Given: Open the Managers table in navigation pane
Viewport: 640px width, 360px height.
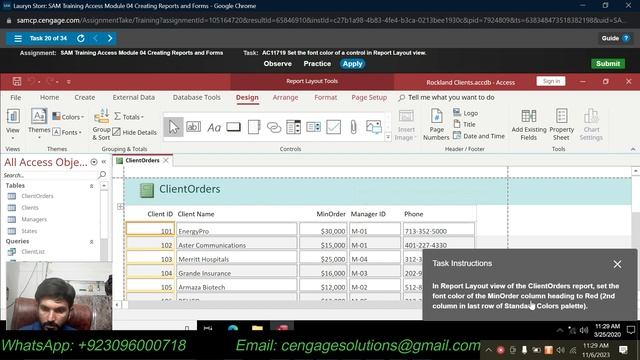Looking at the screenshot, I should [x=34, y=219].
